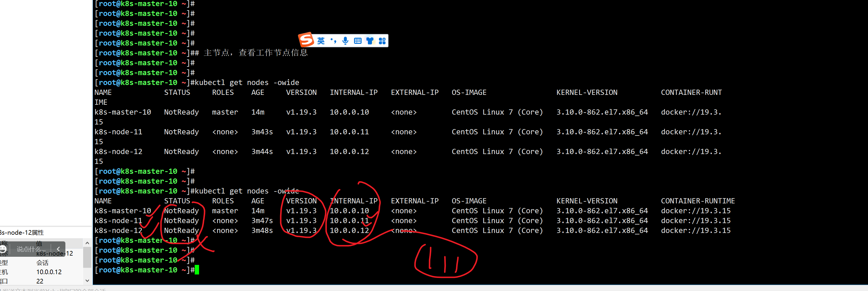Click the smiley emoji icon in chat overlay
The width and height of the screenshot is (868, 291).
pos(3,249)
